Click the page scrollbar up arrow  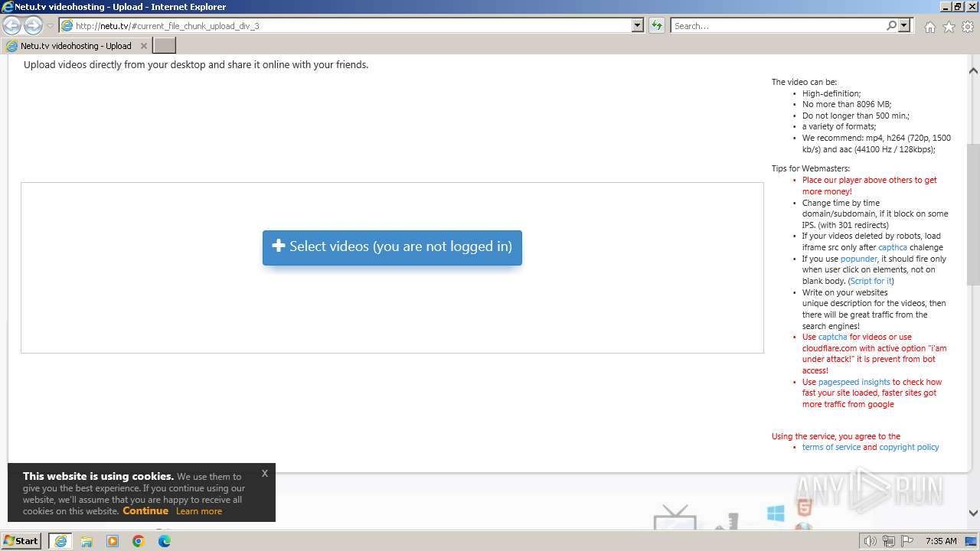[973, 70]
